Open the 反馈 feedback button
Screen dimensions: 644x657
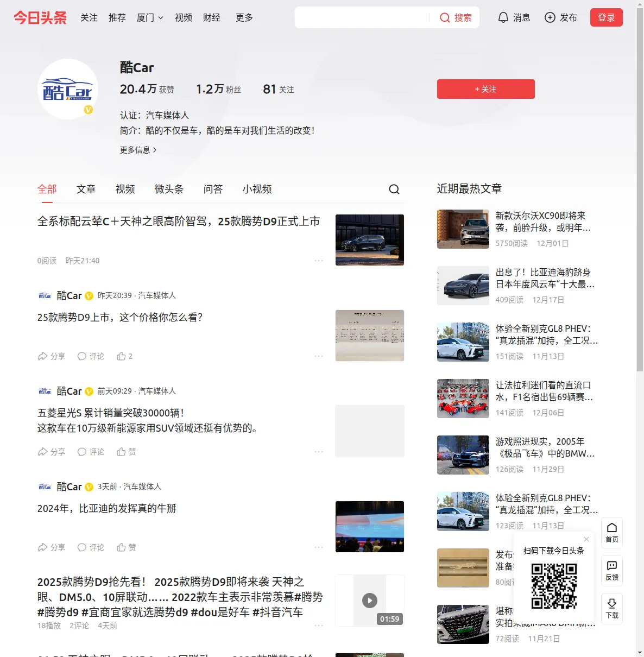tap(612, 571)
